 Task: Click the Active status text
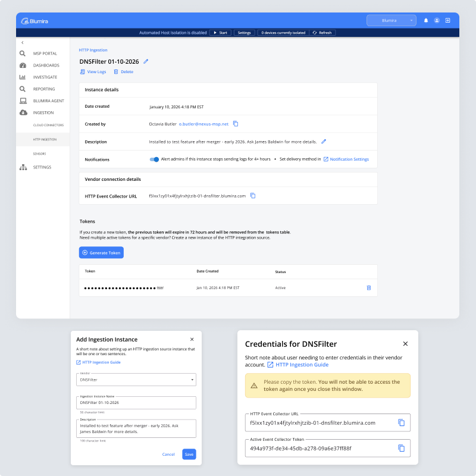(280, 288)
